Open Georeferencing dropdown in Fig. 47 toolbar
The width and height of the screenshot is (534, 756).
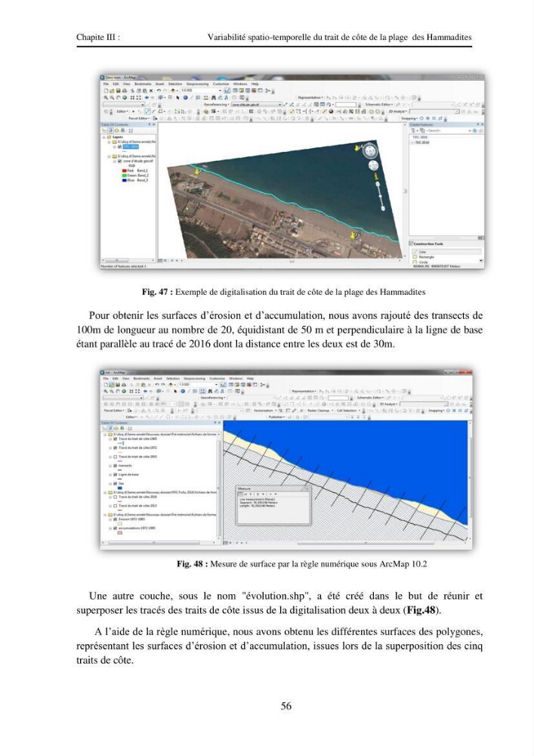pyautogui.click(x=216, y=104)
